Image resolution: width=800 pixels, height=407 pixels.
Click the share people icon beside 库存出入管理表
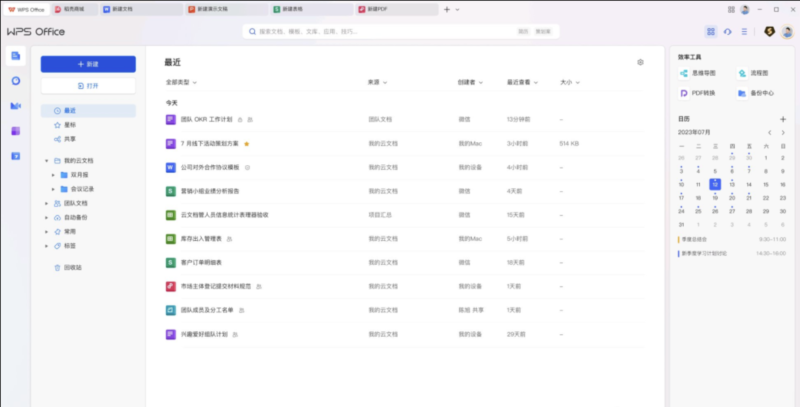(x=229, y=239)
